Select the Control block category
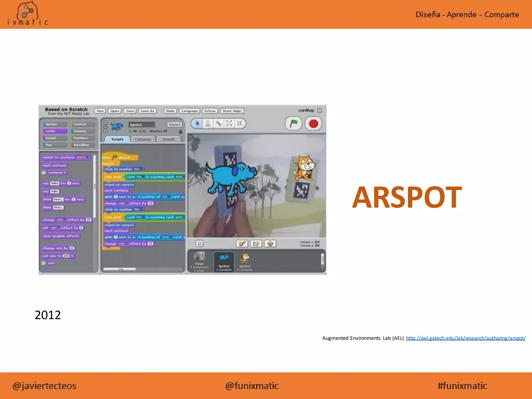 coord(83,124)
